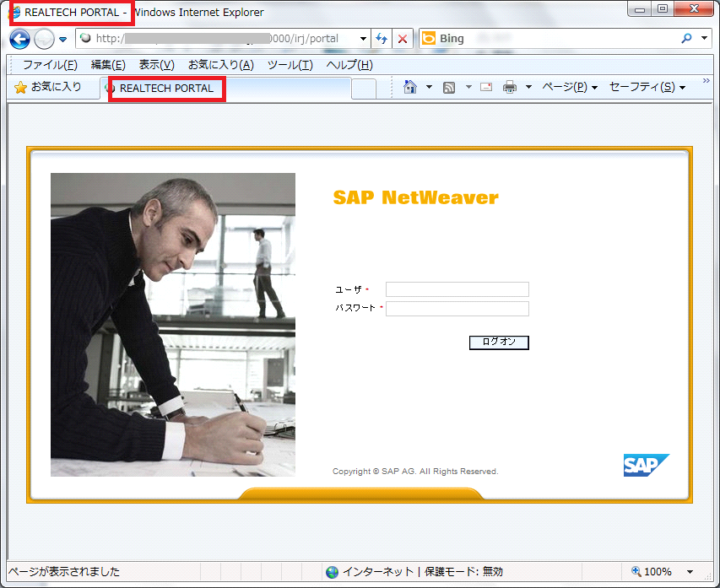Screen dimensions: 720x588
Task: Open the ファイル(F) menu
Action: point(50,65)
